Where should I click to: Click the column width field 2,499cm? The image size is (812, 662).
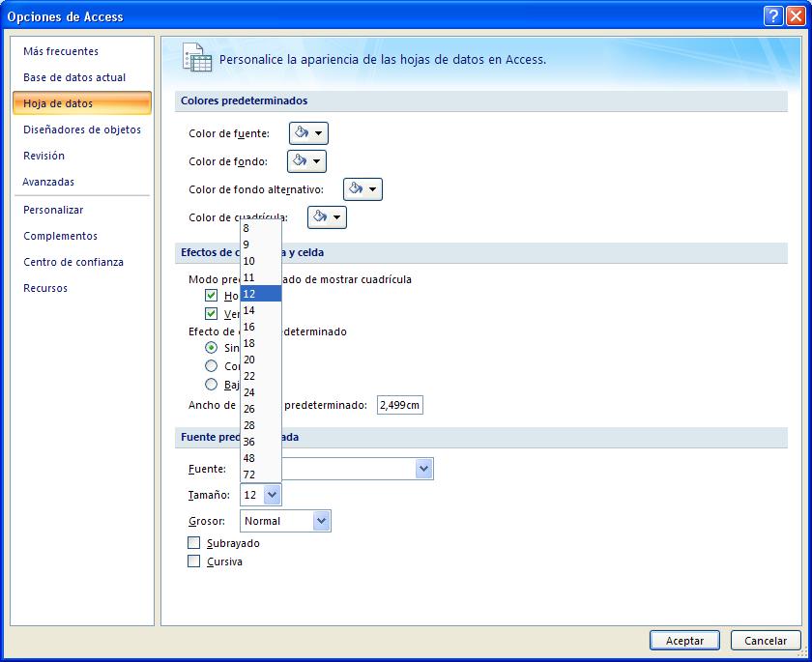(400, 405)
